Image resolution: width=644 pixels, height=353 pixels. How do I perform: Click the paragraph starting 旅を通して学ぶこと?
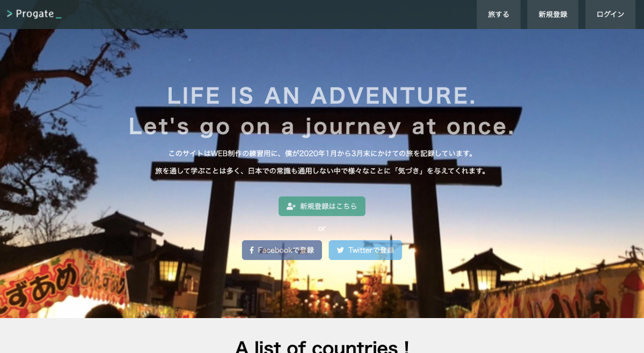coord(321,171)
